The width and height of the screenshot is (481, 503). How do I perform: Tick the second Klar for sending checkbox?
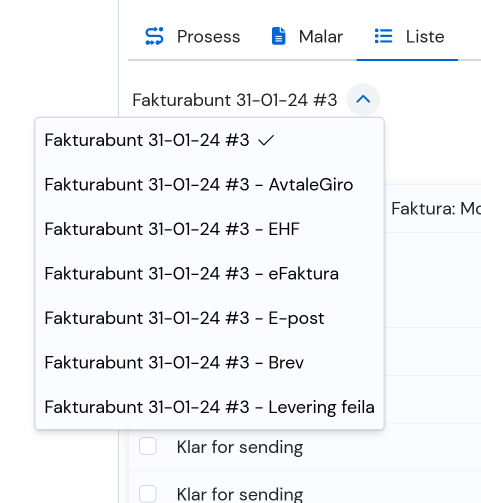point(148,494)
